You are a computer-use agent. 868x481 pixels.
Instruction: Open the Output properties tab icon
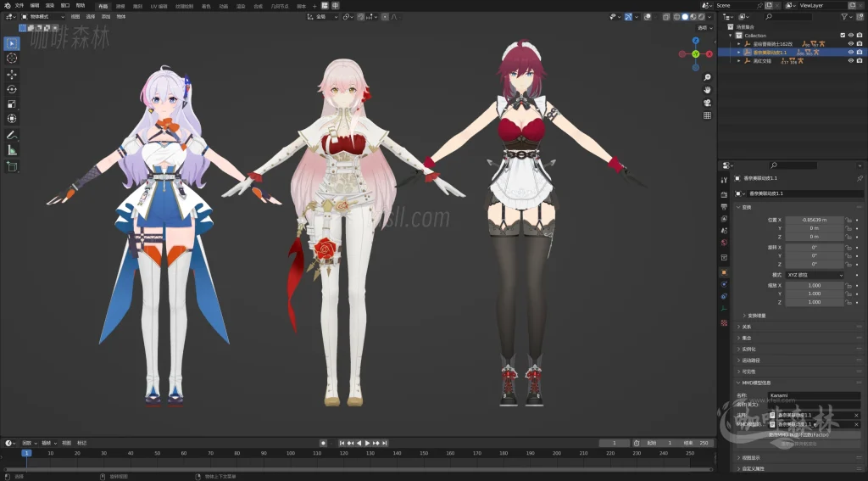click(724, 207)
